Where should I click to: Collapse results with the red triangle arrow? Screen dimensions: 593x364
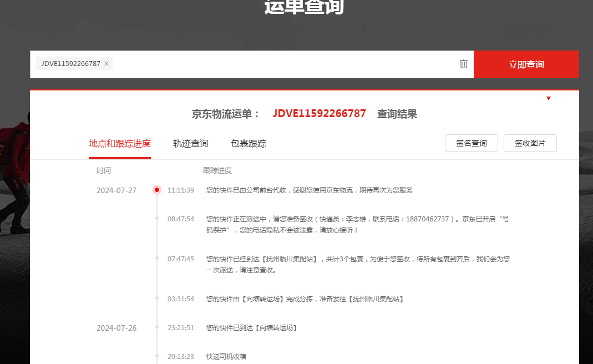[x=549, y=98]
